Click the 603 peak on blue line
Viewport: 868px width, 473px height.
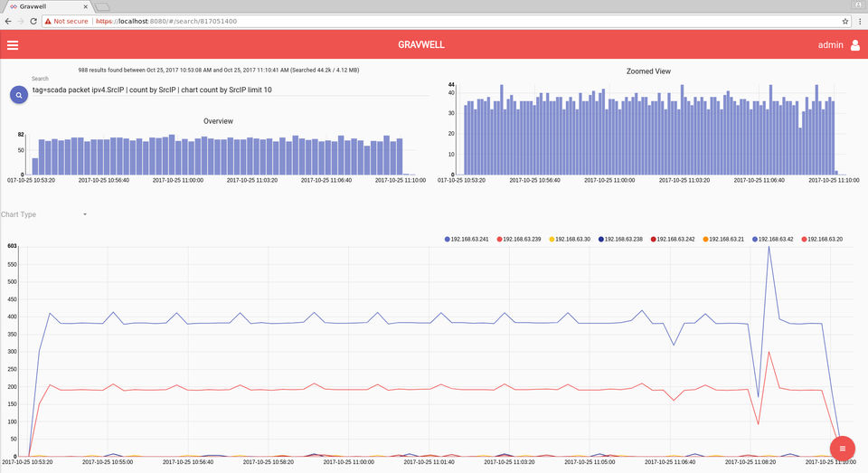click(769, 248)
